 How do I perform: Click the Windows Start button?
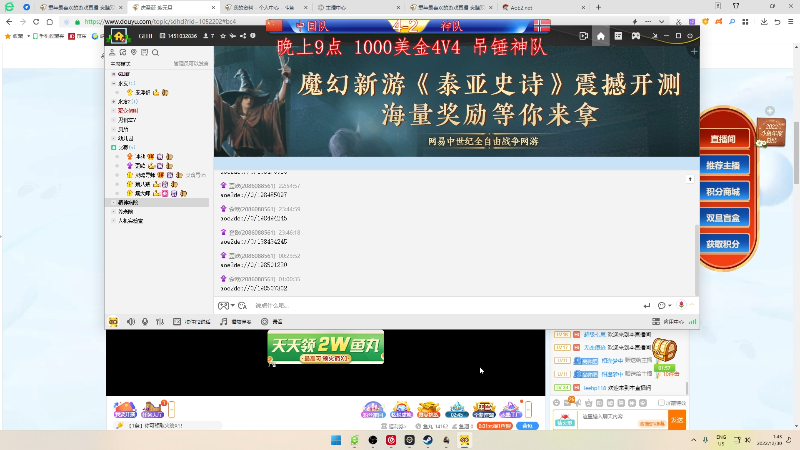click(x=336, y=440)
